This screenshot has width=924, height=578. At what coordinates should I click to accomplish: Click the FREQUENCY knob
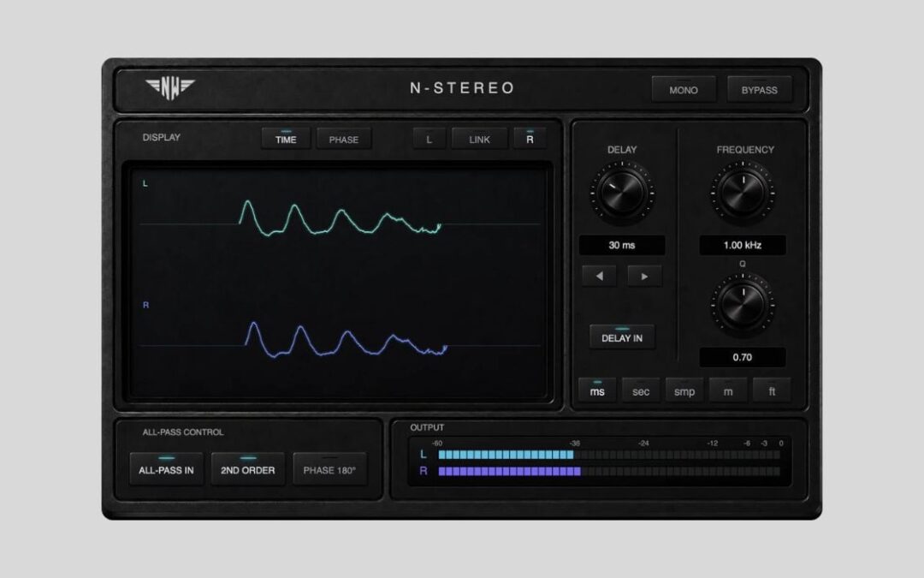[x=743, y=193]
